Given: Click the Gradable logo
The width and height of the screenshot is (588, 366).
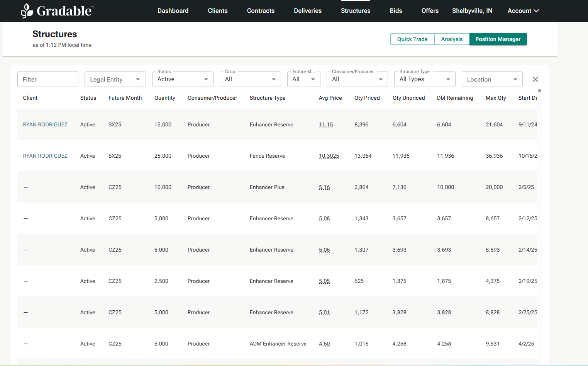Looking at the screenshot, I should pyautogui.click(x=57, y=11).
